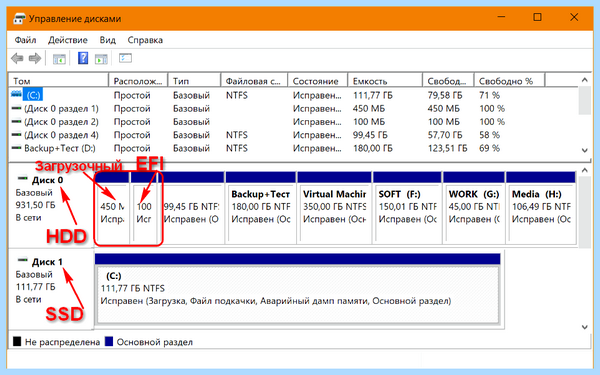This screenshot has height=375, width=600.
Task: Select the (Диск 0 раздел 2) row
Action: [293, 122]
